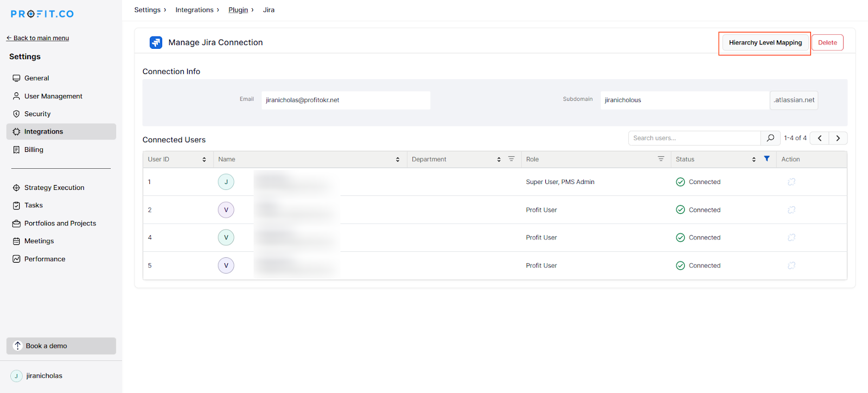Click the Subdomain input field
The height and width of the screenshot is (393, 868).
pyautogui.click(x=685, y=100)
